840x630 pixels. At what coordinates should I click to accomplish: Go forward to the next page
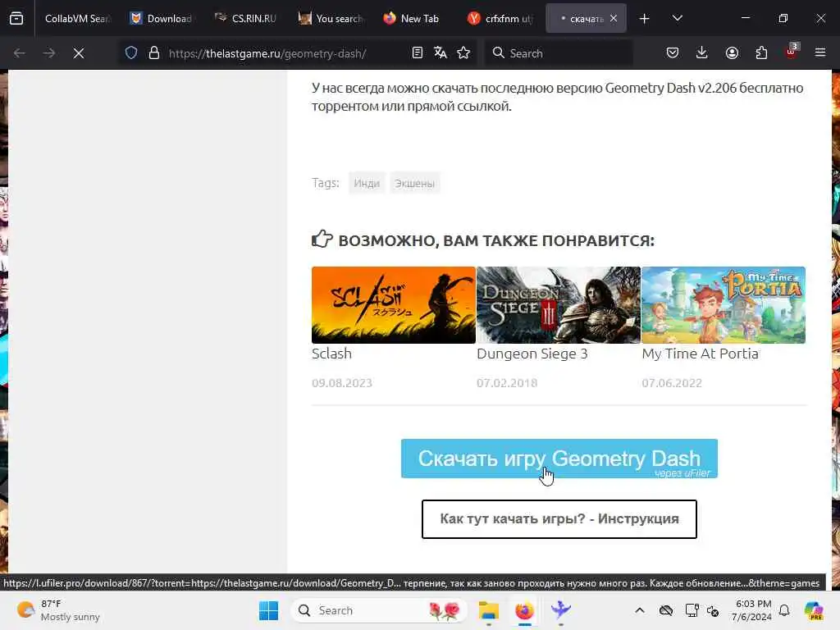(x=48, y=53)
